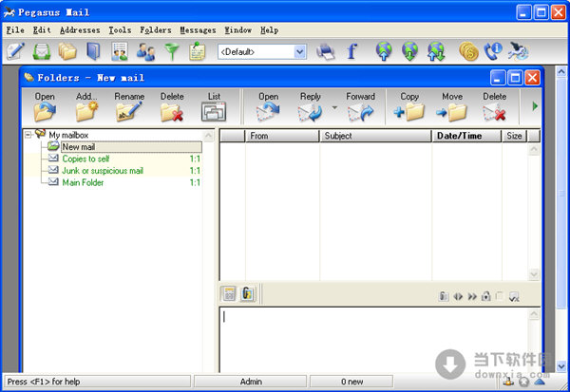Viewport: 570px width, 392px height.
Task: Click the preview double-arrow >> icon
Action: (472, 297)
